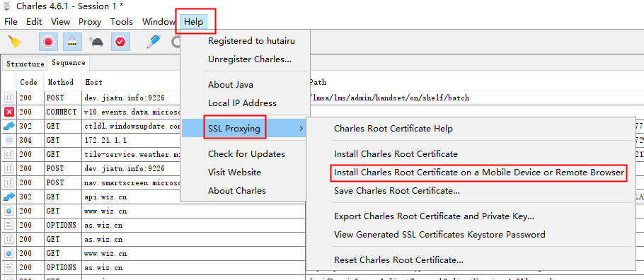This screenshot has height=280, width=644.
Task: Click the red X icon on CONNECT row
Action: click(9, 112)
